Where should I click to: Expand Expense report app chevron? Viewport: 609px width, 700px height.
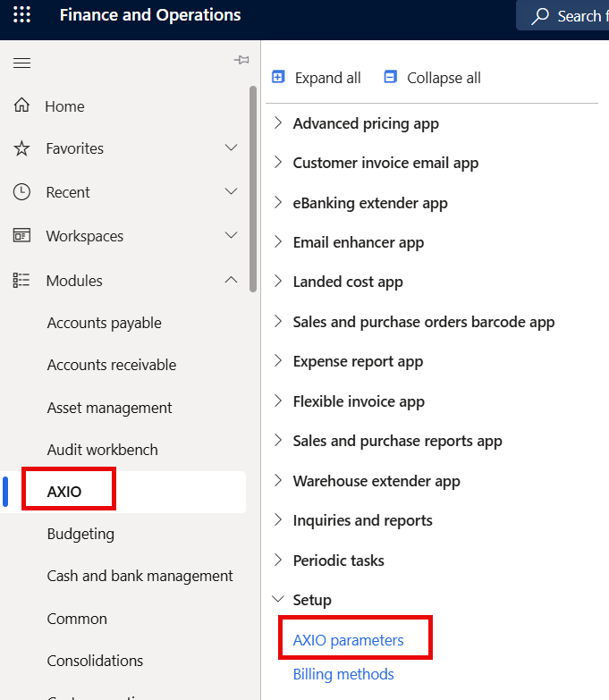pos(278,360)
